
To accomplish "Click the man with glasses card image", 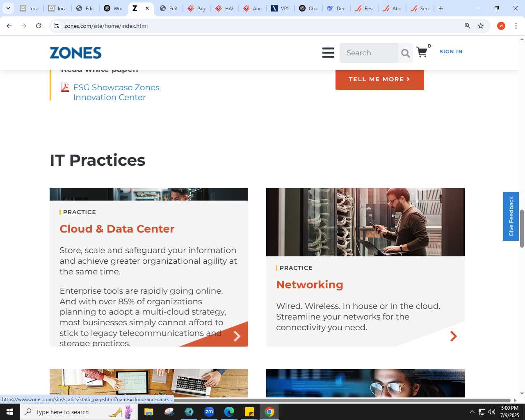I will 365,383.
